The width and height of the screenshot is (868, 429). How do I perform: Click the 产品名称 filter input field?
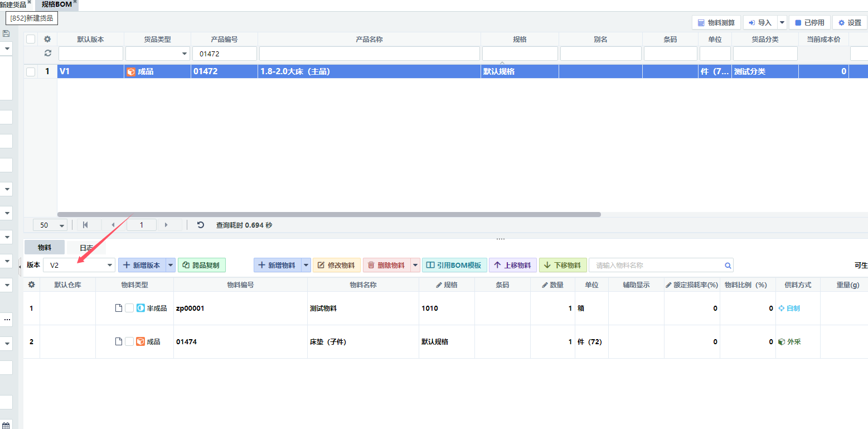(x=369, y=54)
